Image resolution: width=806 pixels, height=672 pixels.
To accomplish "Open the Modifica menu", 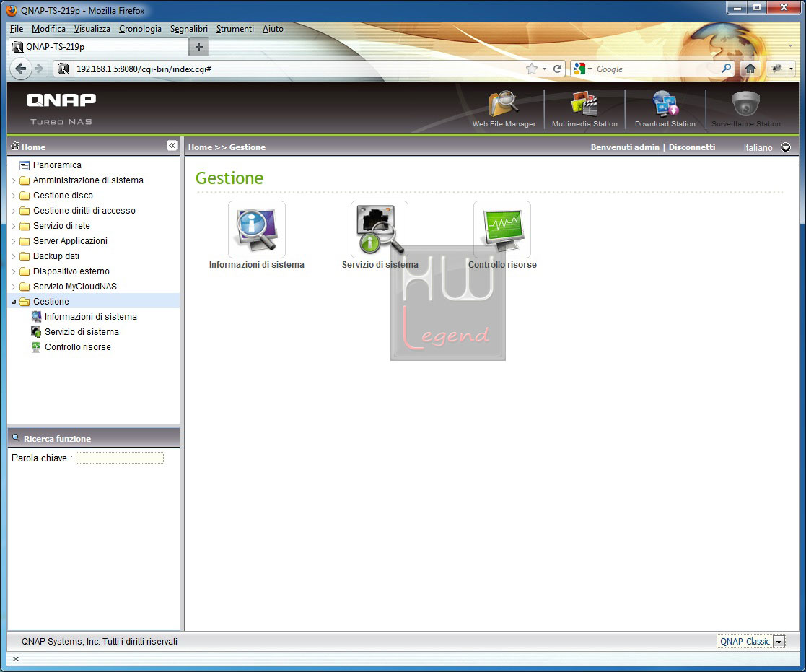I will point(48,29).
